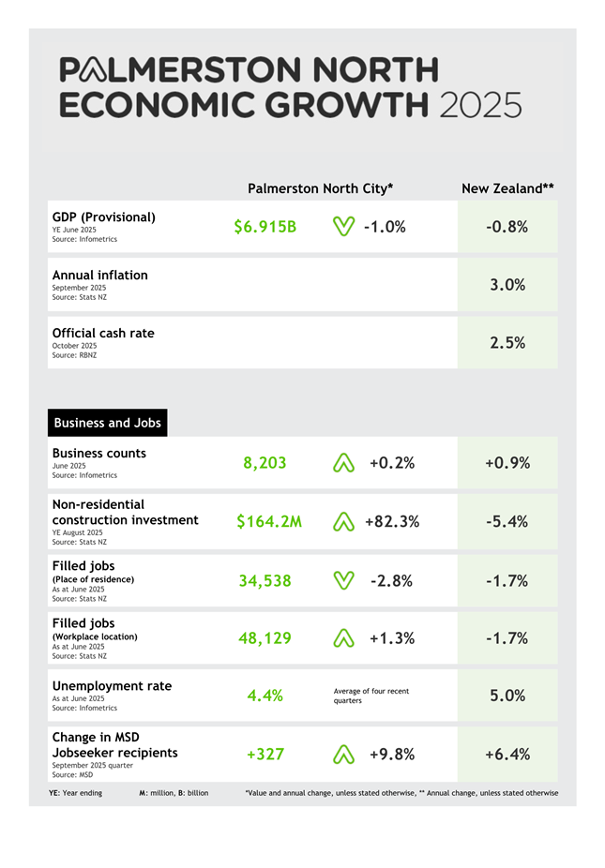Viewport: 605px width, 868px height.
Task: Click the up arrow beside +82.3% construction change
Action: (343, 522)
